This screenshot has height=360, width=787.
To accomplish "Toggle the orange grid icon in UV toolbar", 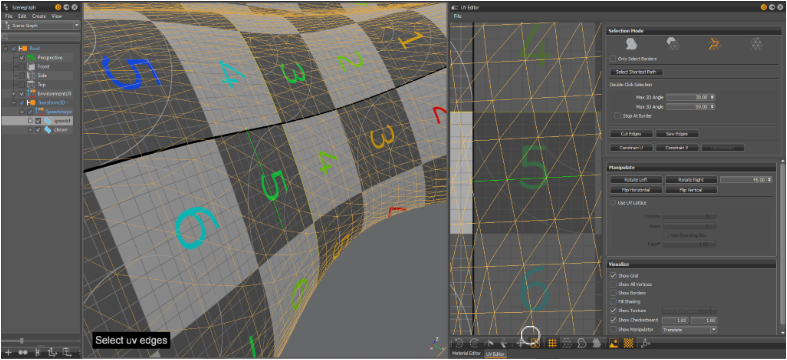I will (552, 343).
